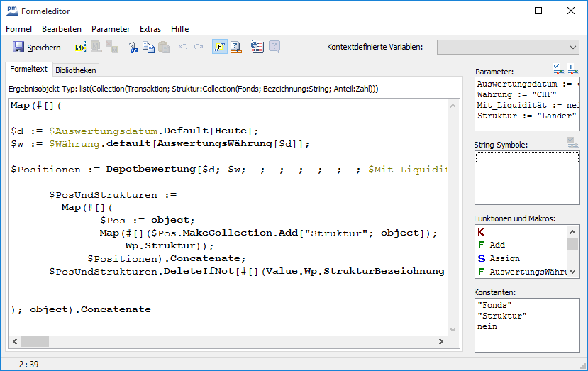
Task: Switch to the Bibliotheken tab
Action: pyautogui.click(x=76, y=70)
